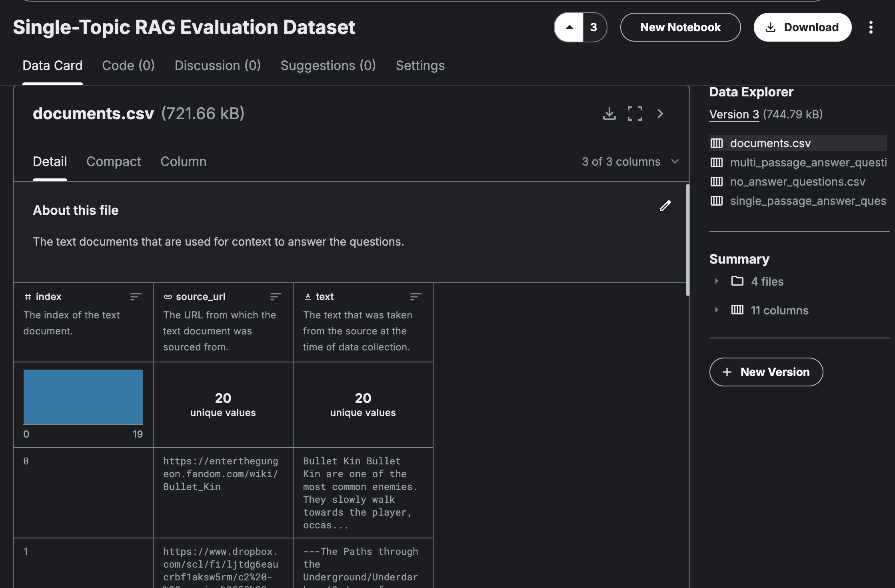Screen dimensions: 895x588
Task: Click the dropbox.com source URL cell
Action: coord(223,563)
